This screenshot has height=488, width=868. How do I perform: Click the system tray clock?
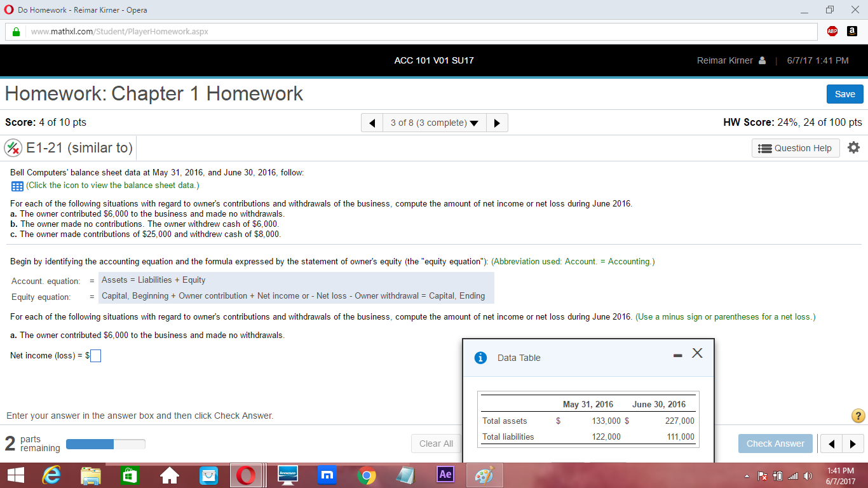[x=841, y=476]
